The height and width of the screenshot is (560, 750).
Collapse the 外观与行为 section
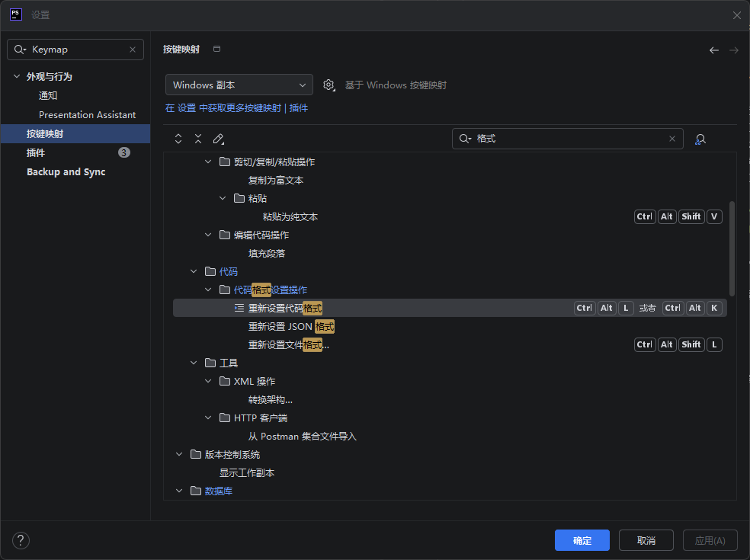pyautogui.click(x=17, y=77)
